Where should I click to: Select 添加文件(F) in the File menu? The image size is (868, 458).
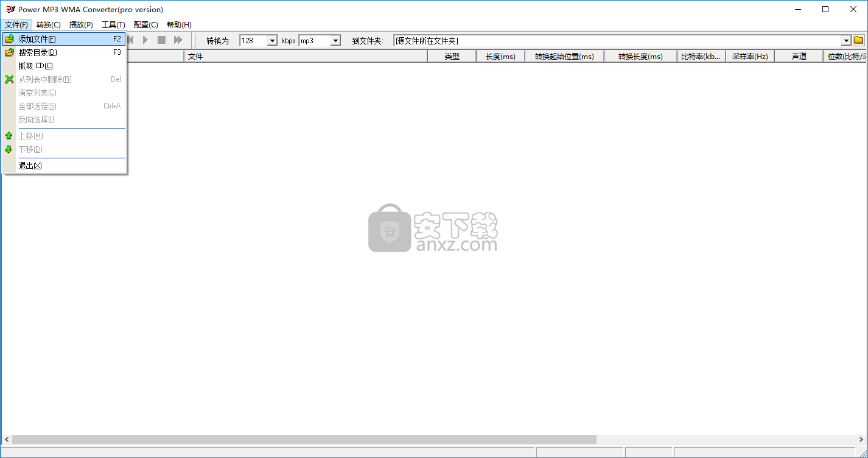[64, 39]
